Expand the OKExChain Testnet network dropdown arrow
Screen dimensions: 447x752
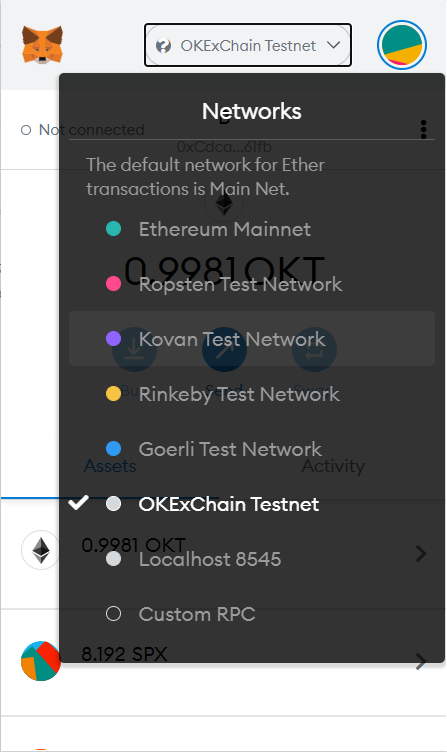pos(333,46)
